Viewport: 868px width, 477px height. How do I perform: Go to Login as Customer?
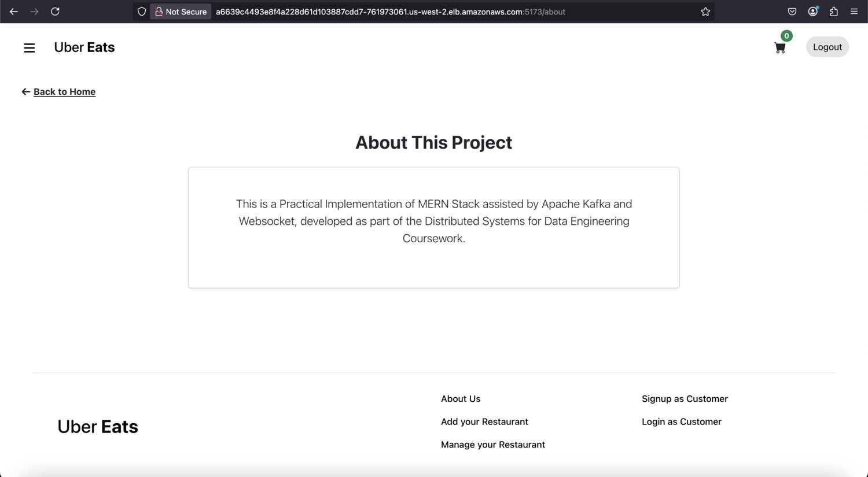pyautogui.click(x=682, y=422)
